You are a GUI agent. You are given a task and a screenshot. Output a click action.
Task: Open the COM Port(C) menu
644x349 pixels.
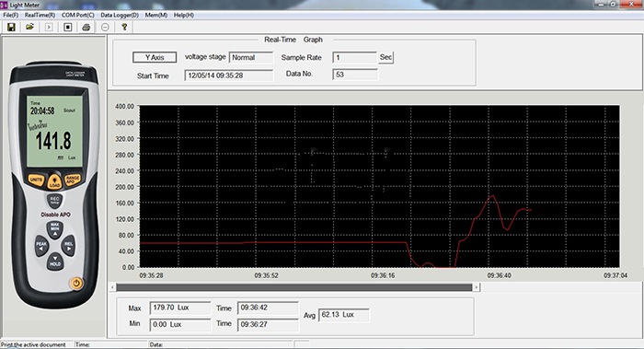(78, 15)
